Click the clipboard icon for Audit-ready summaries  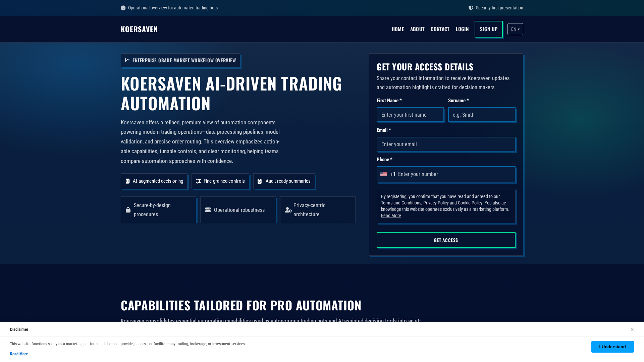pyautogui.click(x=260, y=181)
